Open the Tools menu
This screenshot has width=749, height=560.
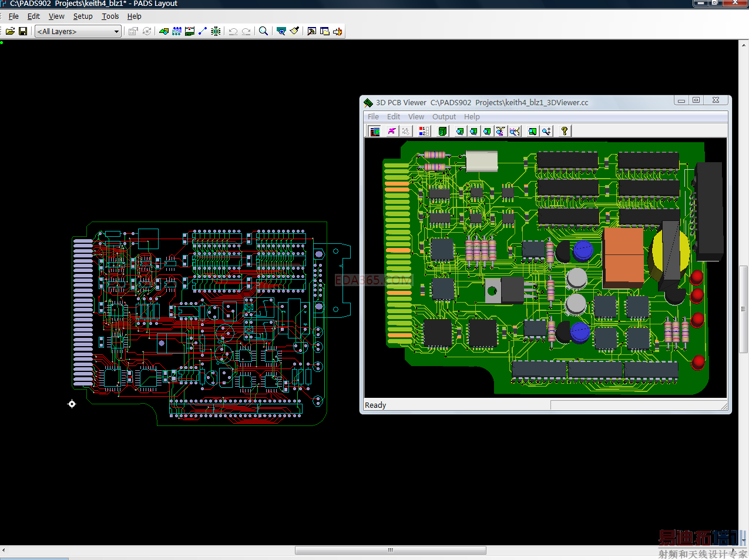(110, 16)
